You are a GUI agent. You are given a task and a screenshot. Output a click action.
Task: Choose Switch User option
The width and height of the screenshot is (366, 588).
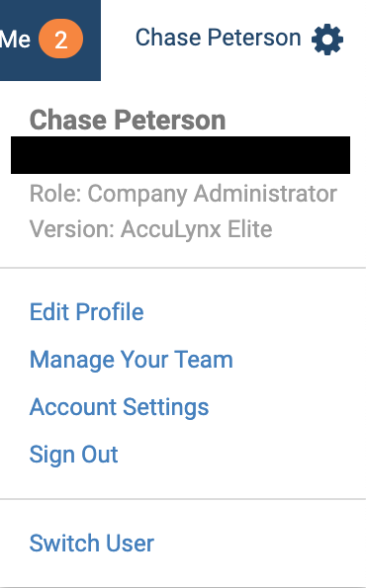(x=92, y=543)
